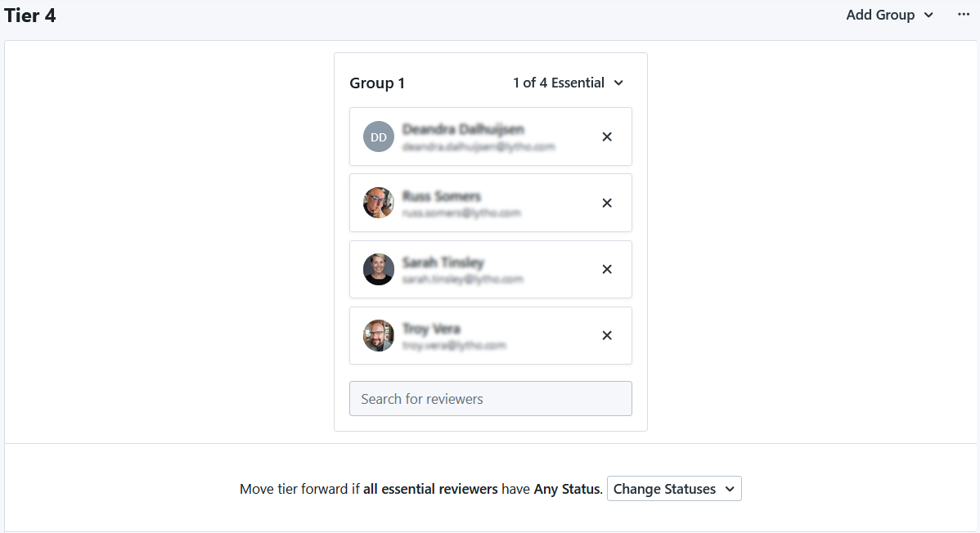This screenshot has width=980, height=533.
Task: Expand the 1 of 4 Essential dropdown
Action: pyautogui.click(x=569, y=83)
